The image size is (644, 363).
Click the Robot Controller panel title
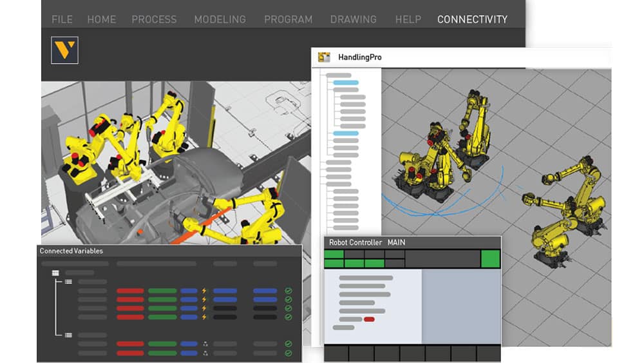tap(355, 242)
